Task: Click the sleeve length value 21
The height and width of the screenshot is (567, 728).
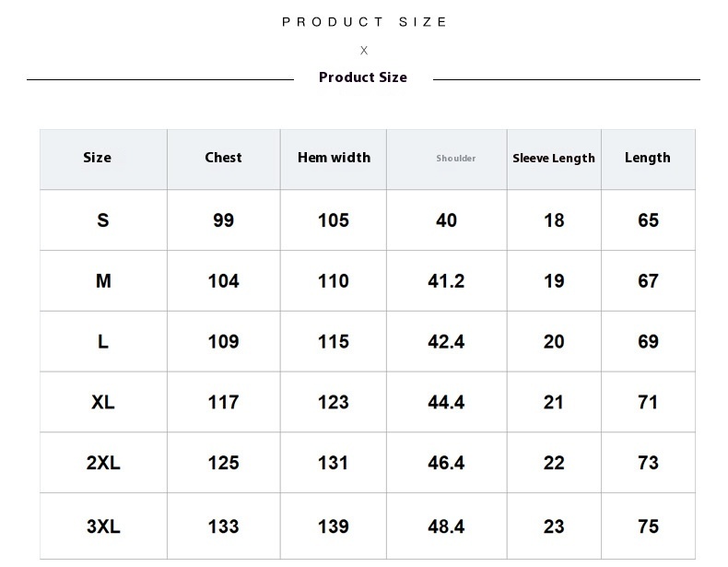Action: click(x=554, y=403)
